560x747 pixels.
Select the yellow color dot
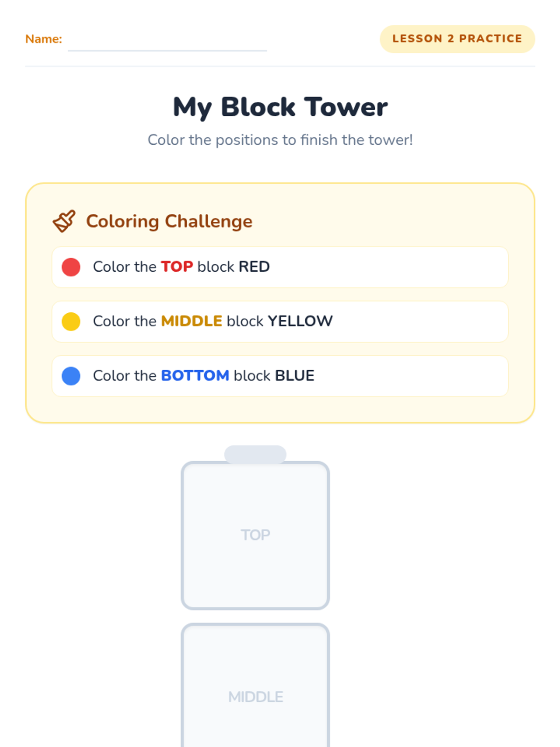71,322
